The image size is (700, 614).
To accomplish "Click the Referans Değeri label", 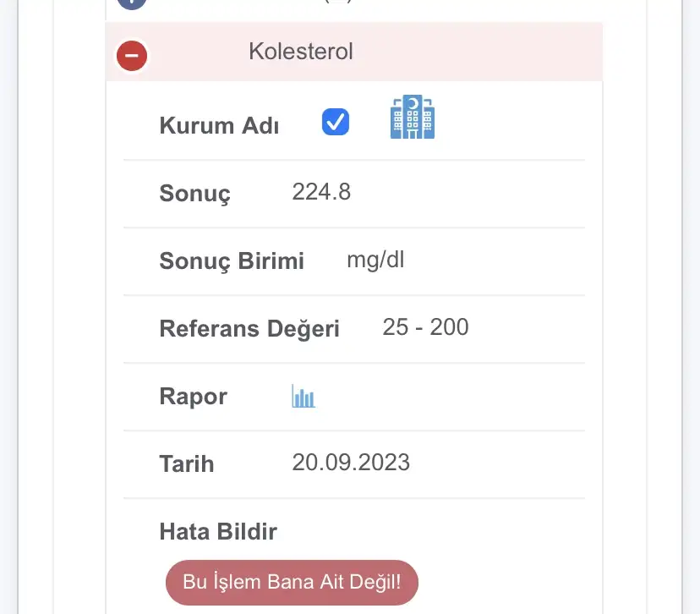I will (x=249, y=328).
